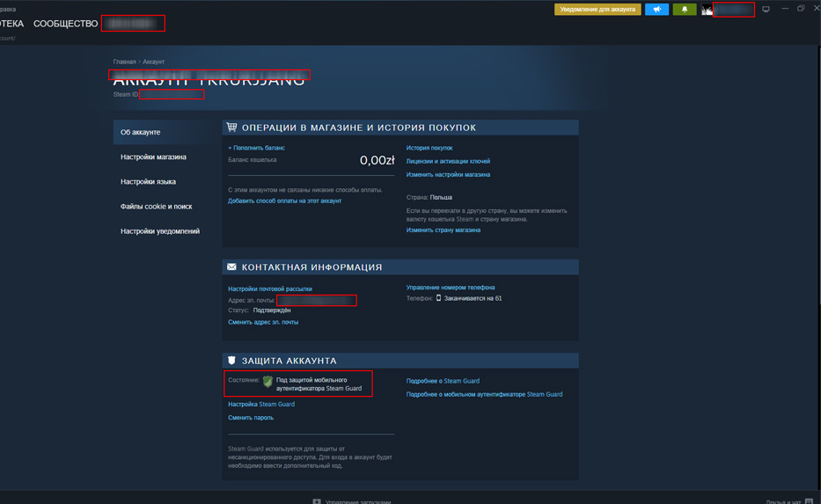Screen dimensions: 821x504
Task: Select 'Настройки уведомлений' in the sidebar
Action: [159, 231]
